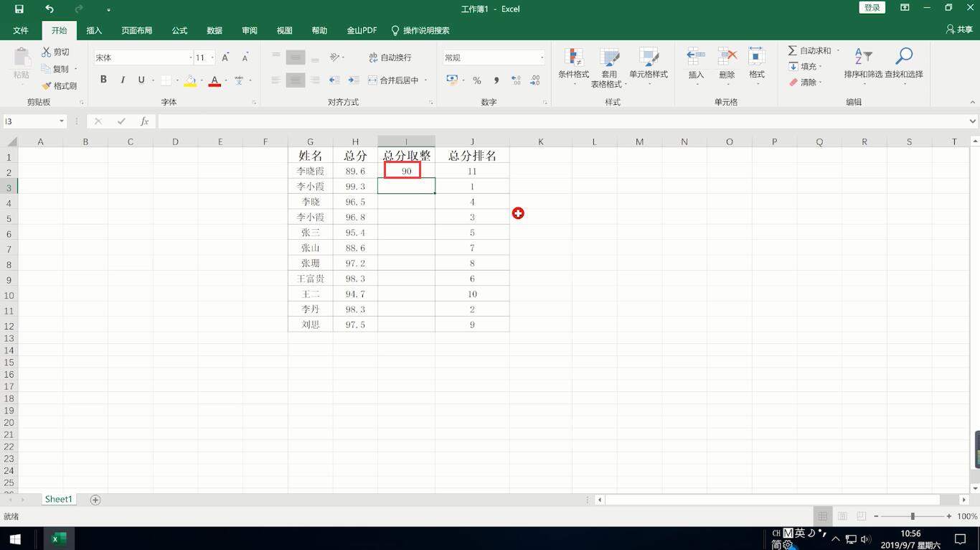Expand the formula bar chevron
The width and height of the screenshot is (980, 550).
point(973,121)
